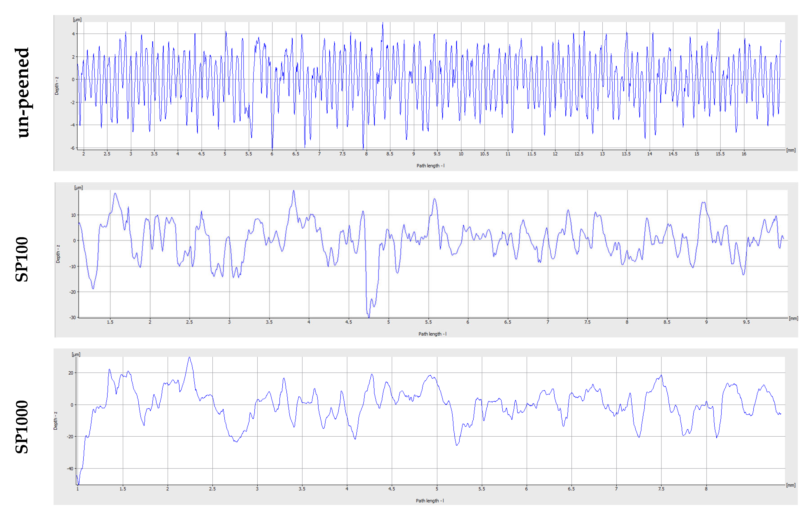Click the [mm] unit label on SP100 chart
The image size is (812, 518).
coord(793,319)
